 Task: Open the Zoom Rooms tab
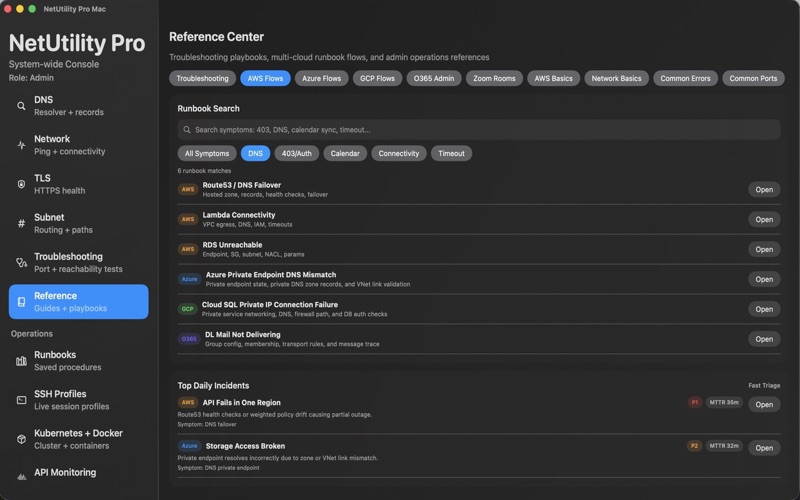pos(494,78)
